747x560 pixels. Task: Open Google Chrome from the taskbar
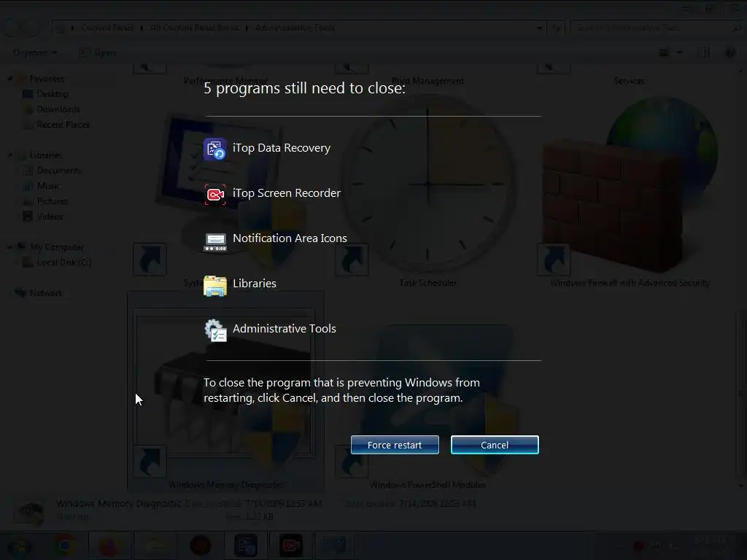click(65, 545)
